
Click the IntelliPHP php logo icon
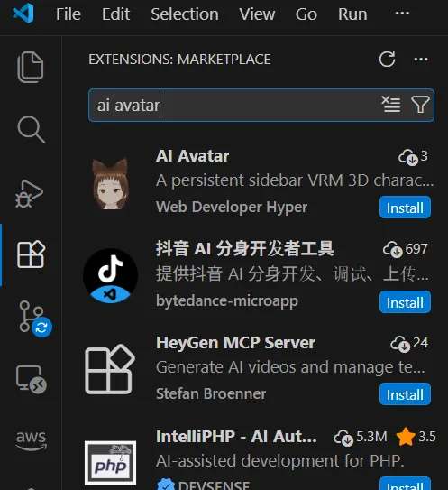pyautogui.click(x=110, y=463)
